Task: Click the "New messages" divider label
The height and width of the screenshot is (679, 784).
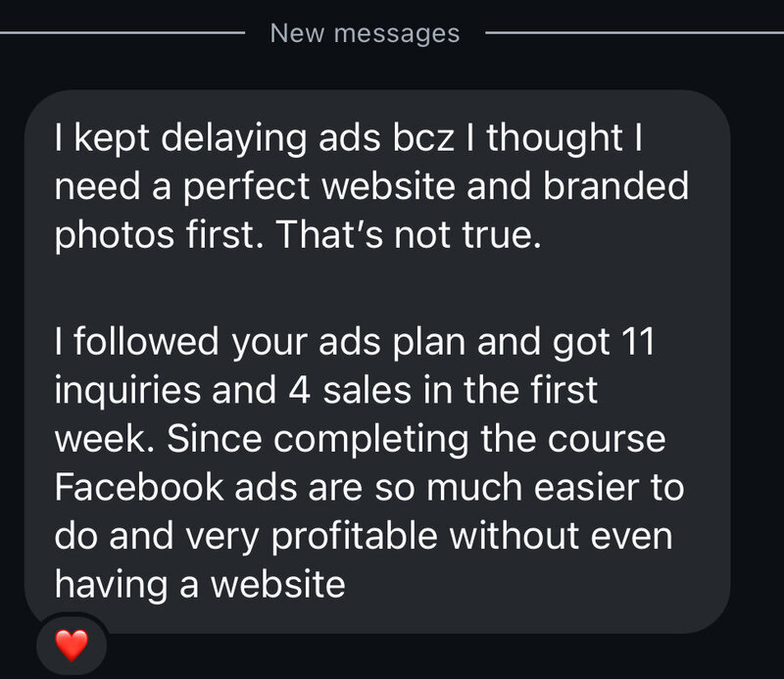Action: coord(365,32)
